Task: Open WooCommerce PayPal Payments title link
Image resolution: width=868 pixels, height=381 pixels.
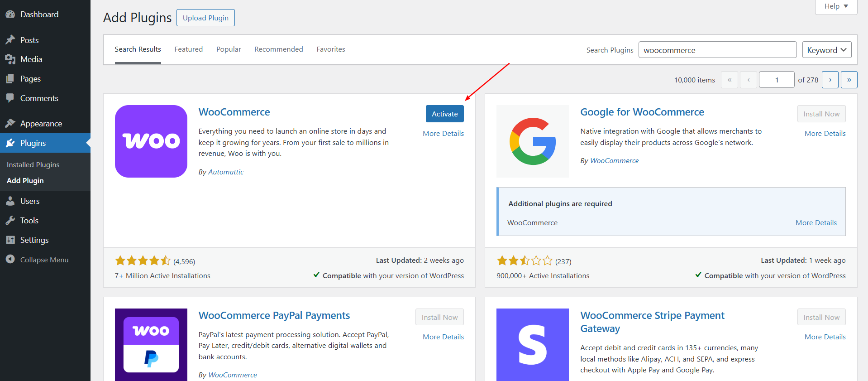Action: 274,315
